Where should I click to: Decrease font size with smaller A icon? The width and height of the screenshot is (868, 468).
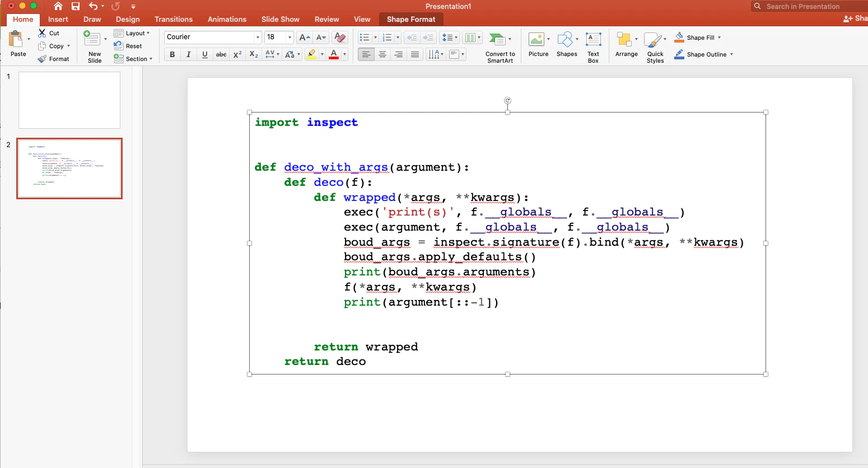[x=321, y=38]
